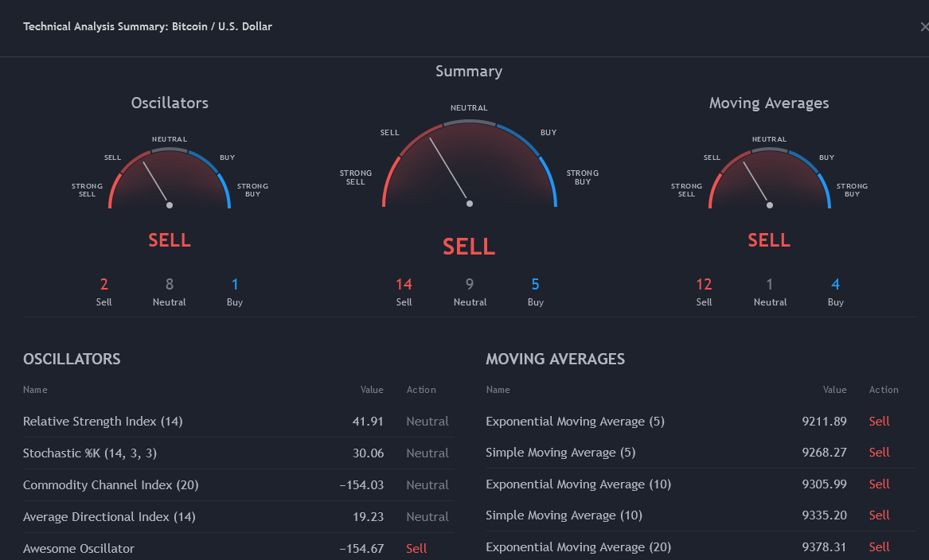Select the Summary Neutral count of 9

[x=469, y=284]
